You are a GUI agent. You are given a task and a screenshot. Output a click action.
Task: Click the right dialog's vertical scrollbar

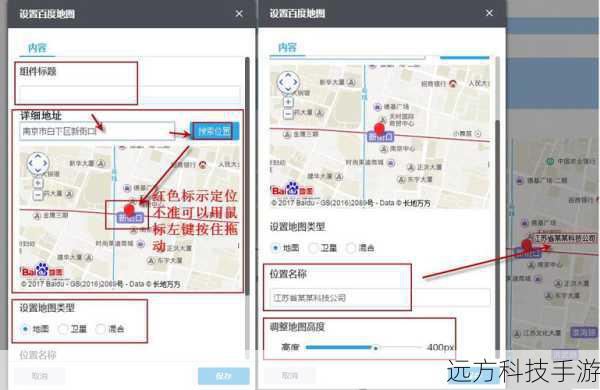pos(497,239)
